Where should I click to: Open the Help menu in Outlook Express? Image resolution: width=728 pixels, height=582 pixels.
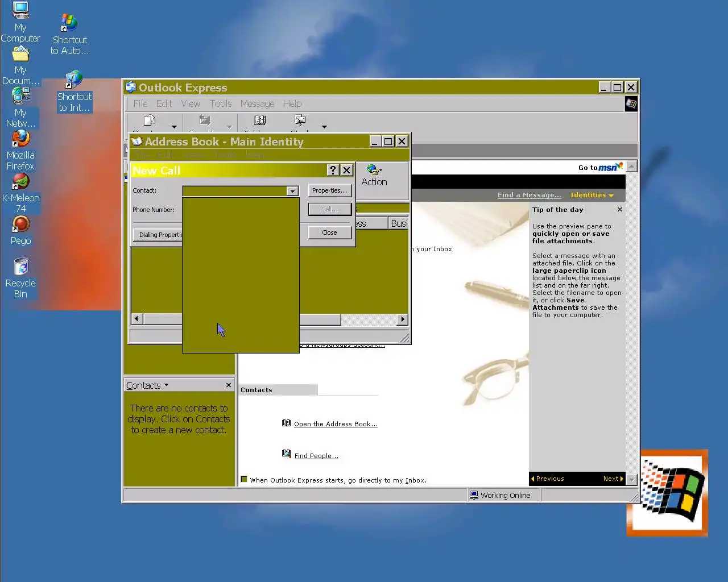(292, 103)
